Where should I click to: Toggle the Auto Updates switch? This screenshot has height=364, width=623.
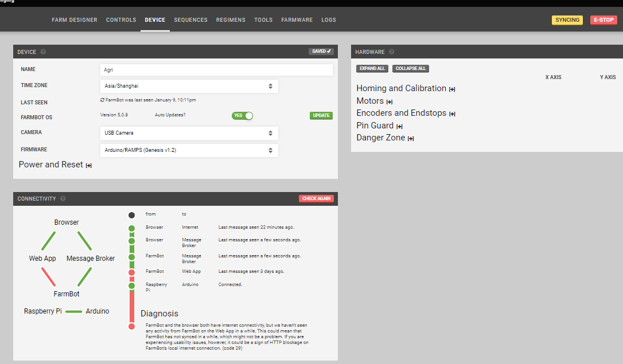242,115
